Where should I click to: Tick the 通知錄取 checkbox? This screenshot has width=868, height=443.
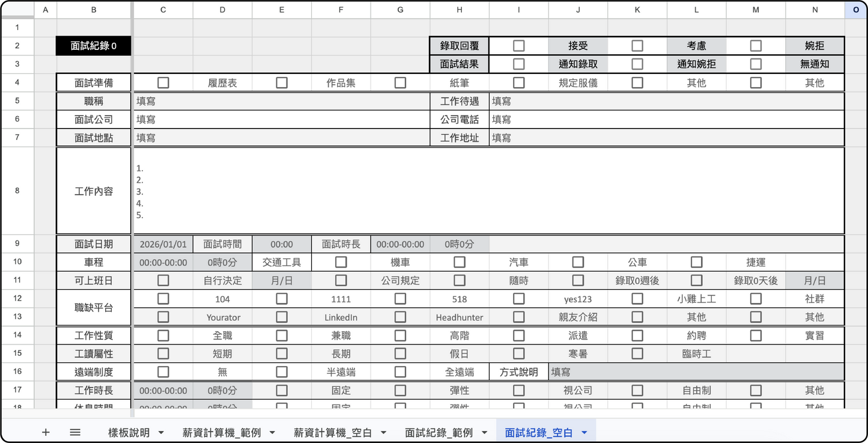[518, 64]
